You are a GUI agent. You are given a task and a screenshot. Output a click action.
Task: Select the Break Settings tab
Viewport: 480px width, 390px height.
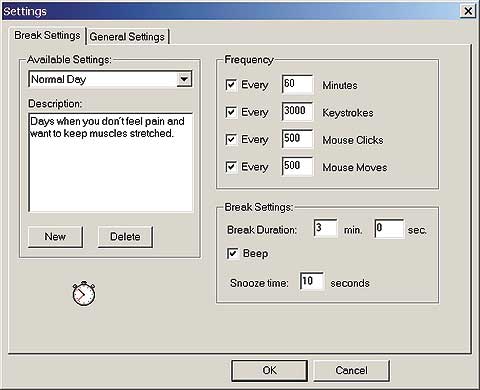pyautogui.click(x=47, y=35)
